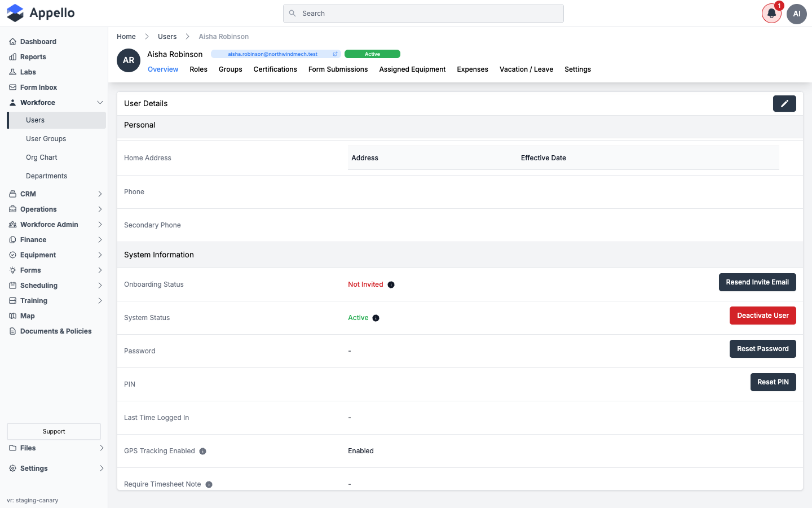This screenshot has height=508, width=812.
Task: Go to Users breadcrumb link
Action: 167,36
